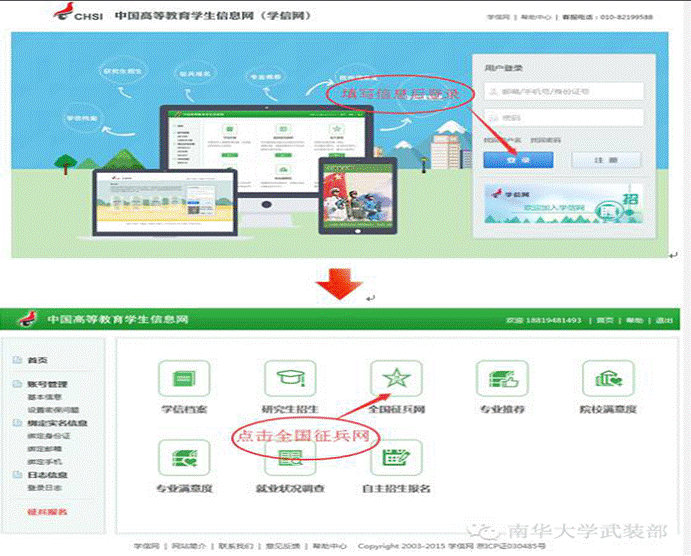Open the 学信档案 icon
This screenshot has width=691, height=556.
tap(181, 380)
